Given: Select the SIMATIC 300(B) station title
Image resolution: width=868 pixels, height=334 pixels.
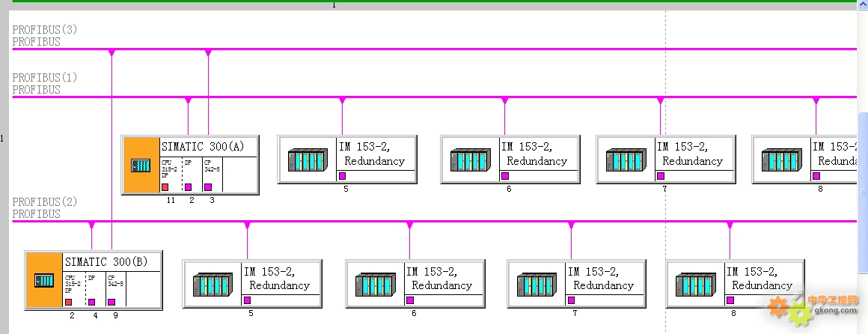Looking at the screenshot, I should (106, 262).
